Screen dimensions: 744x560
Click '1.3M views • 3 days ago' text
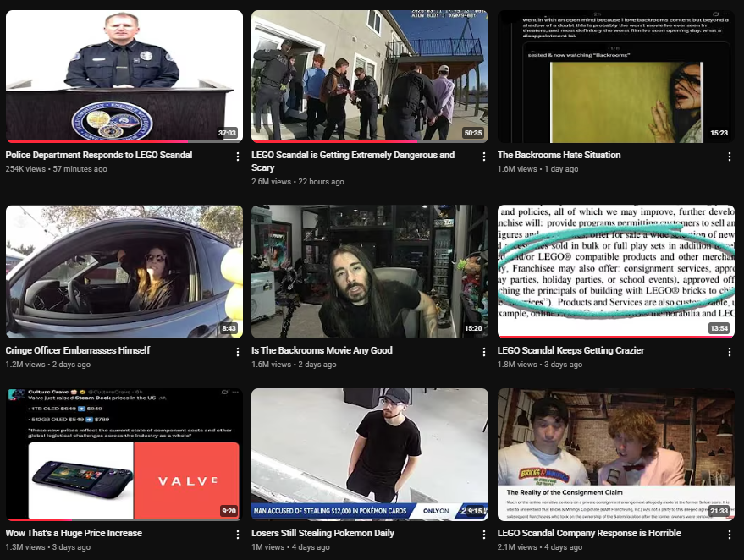pos(48,546)
